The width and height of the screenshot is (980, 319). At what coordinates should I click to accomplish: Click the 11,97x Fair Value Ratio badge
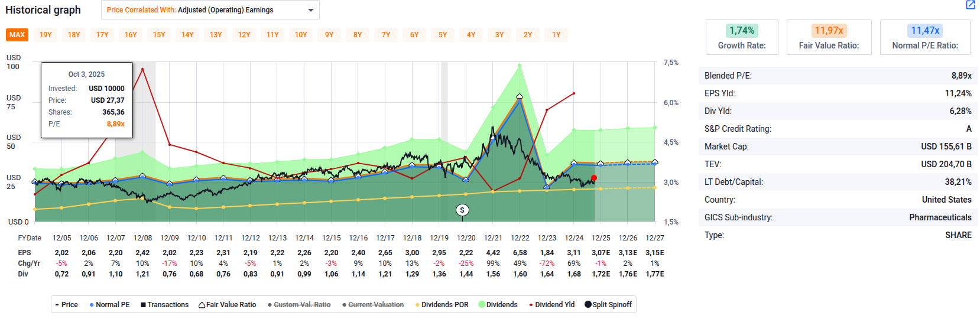point(829,31)
